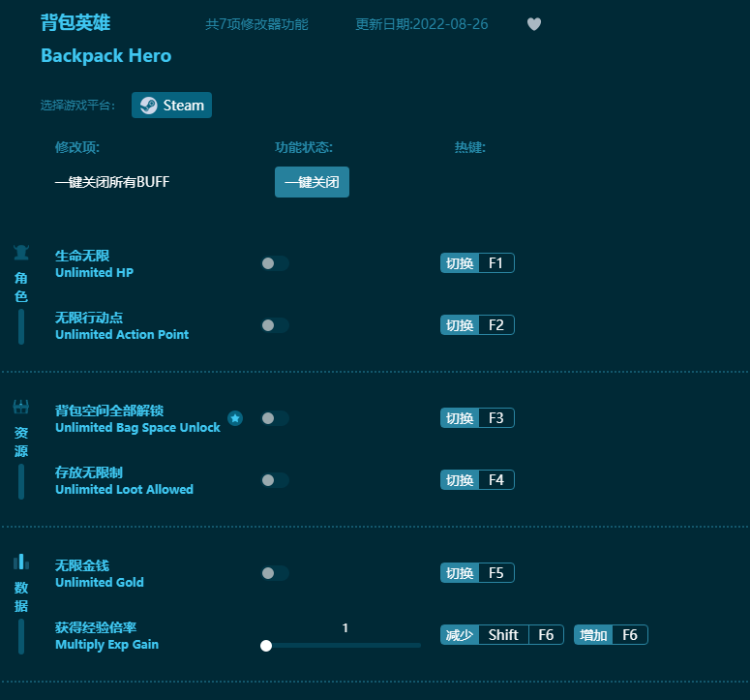Viewport: 750px width, 700px height.
Task: Click the 热键 column header
Action: pyautogui.click(x=469, y=147)
